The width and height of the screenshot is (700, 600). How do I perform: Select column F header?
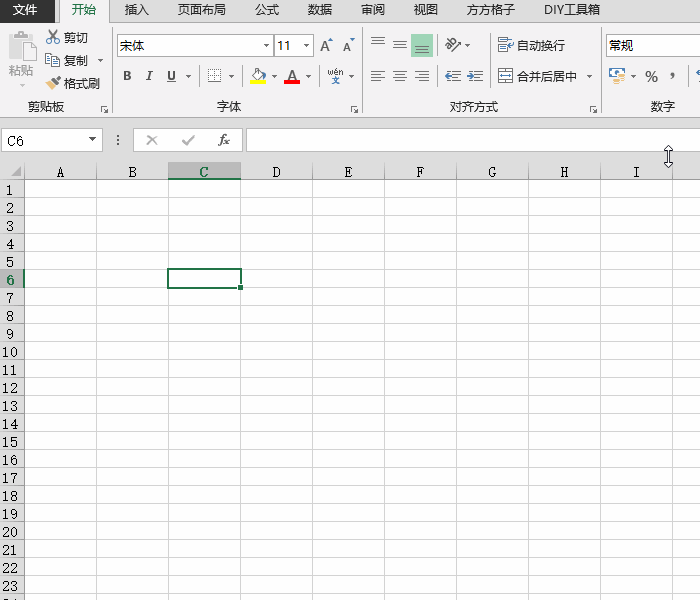point(420,172)
